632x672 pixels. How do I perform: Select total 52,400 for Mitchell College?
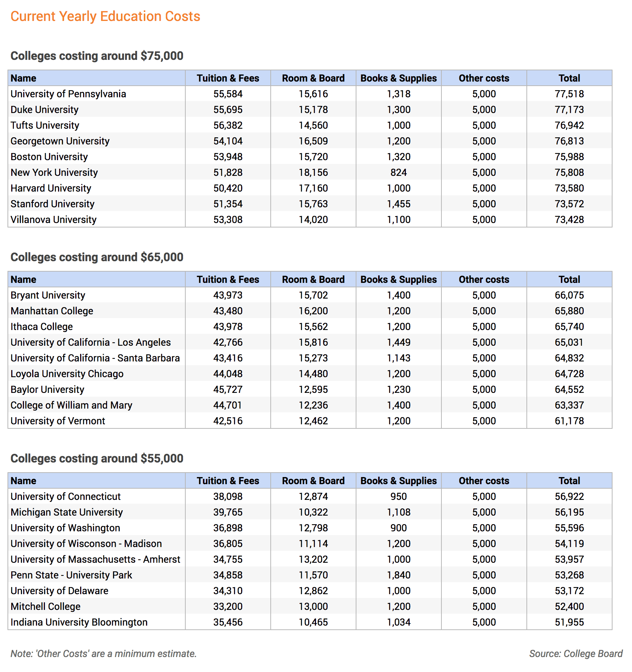569,607
